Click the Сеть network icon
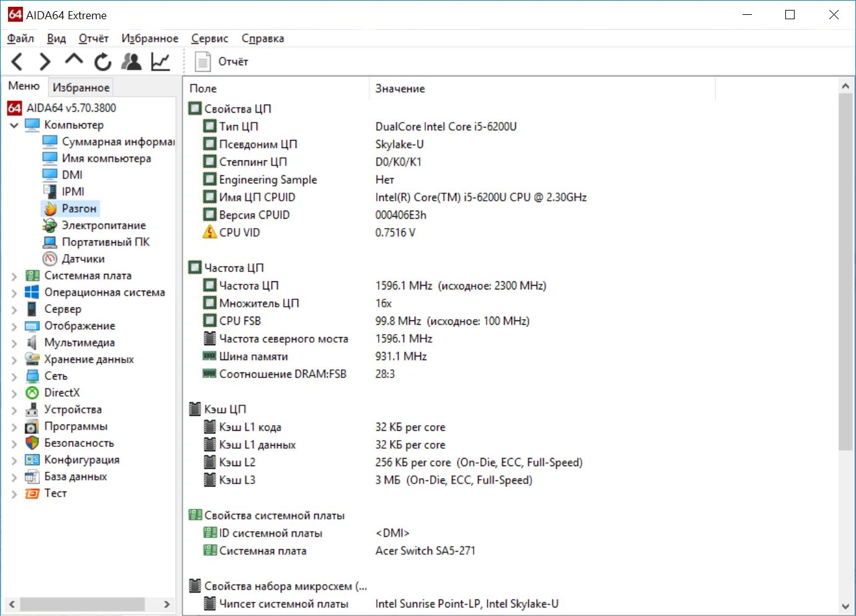 tap(32, 376)
